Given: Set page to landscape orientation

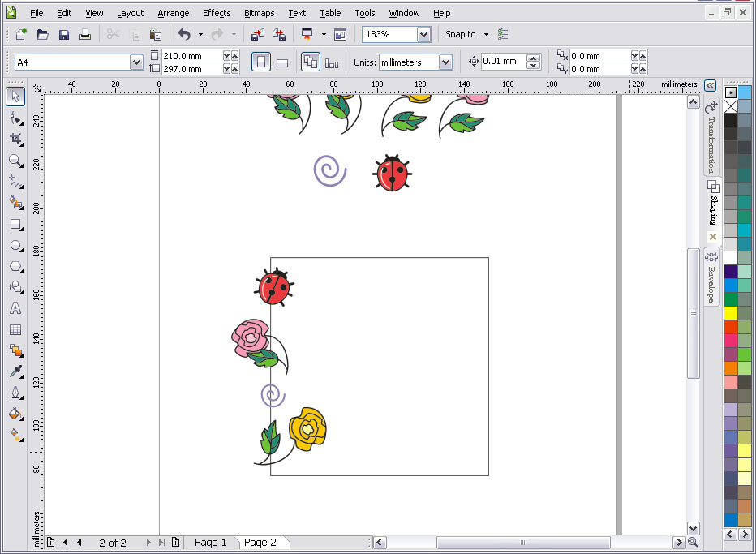Looking at the screenshot, I should [282, 62].
